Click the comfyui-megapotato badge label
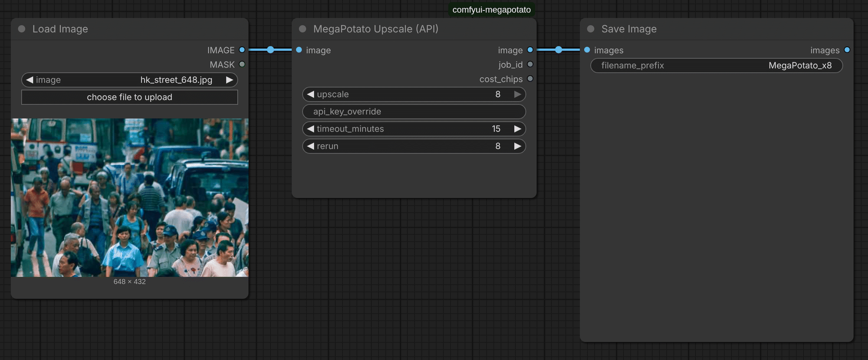Screen dimensions: 868x360 click(x=492, y=10)
